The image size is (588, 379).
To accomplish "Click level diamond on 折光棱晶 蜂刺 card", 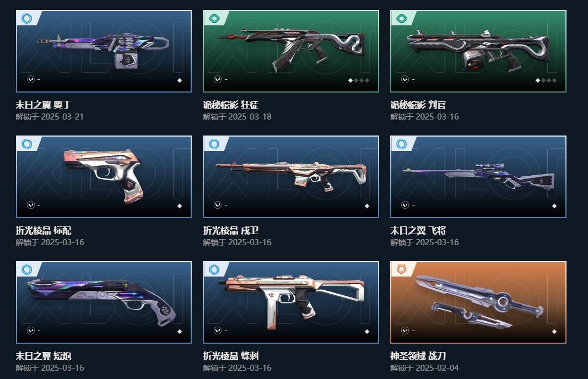I will tap(367, 332).
